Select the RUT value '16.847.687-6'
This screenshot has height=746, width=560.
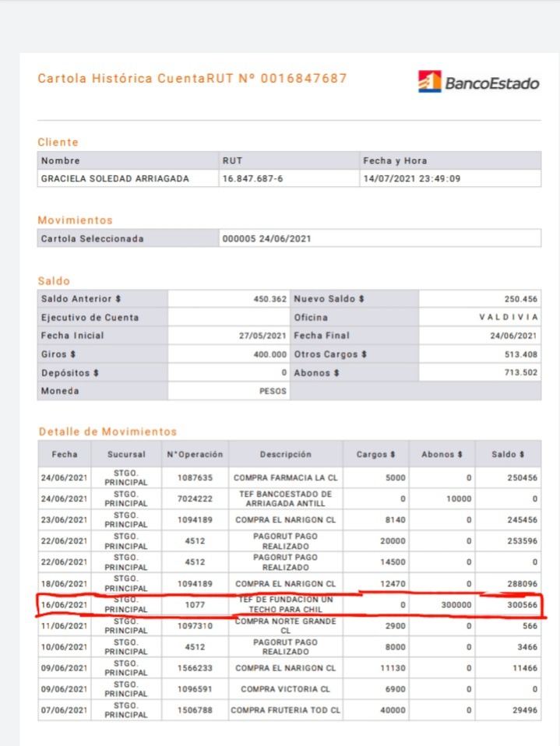pyautogui.click(x=252, y=179)
